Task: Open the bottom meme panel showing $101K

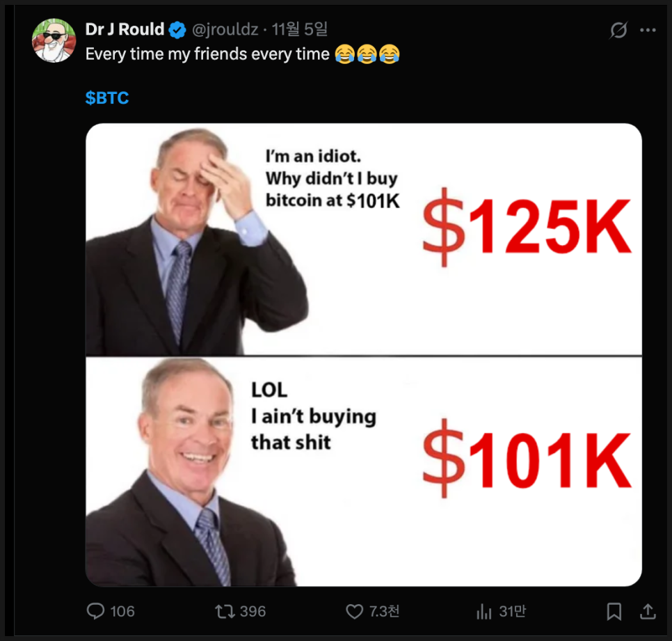Action: pos(363,471)
